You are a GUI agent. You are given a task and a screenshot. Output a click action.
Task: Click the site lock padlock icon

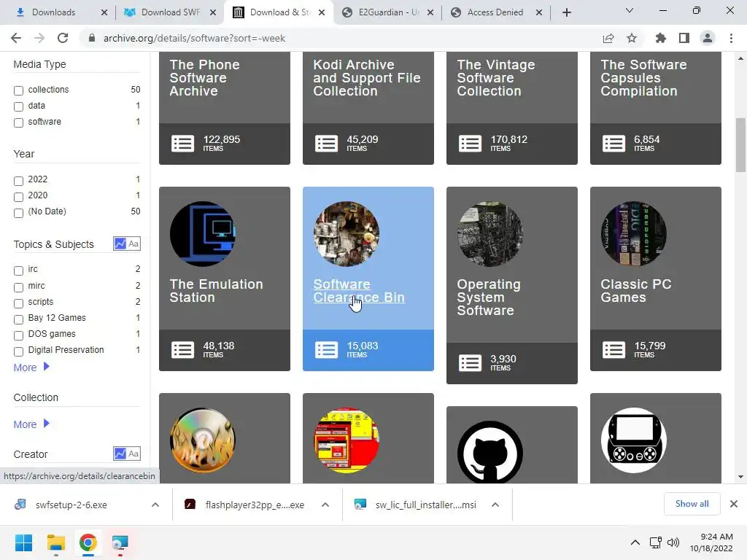[92, 38]
